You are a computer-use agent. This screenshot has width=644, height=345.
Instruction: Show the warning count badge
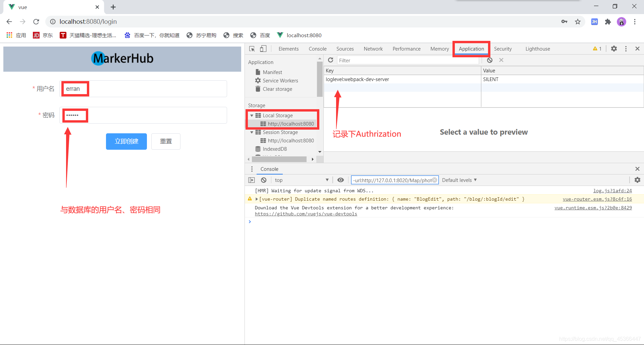tap(597, 49)
